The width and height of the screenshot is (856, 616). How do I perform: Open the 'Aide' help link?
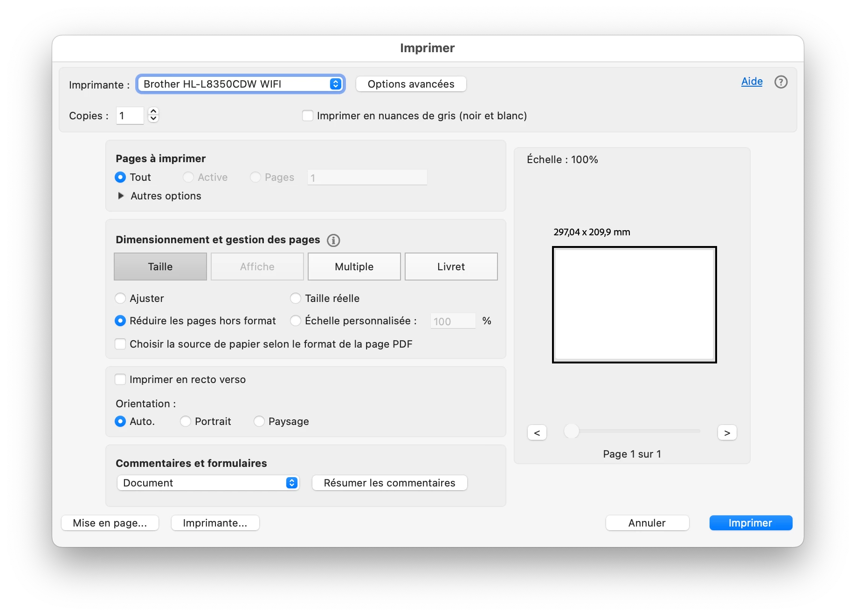[x=752, y=82]
